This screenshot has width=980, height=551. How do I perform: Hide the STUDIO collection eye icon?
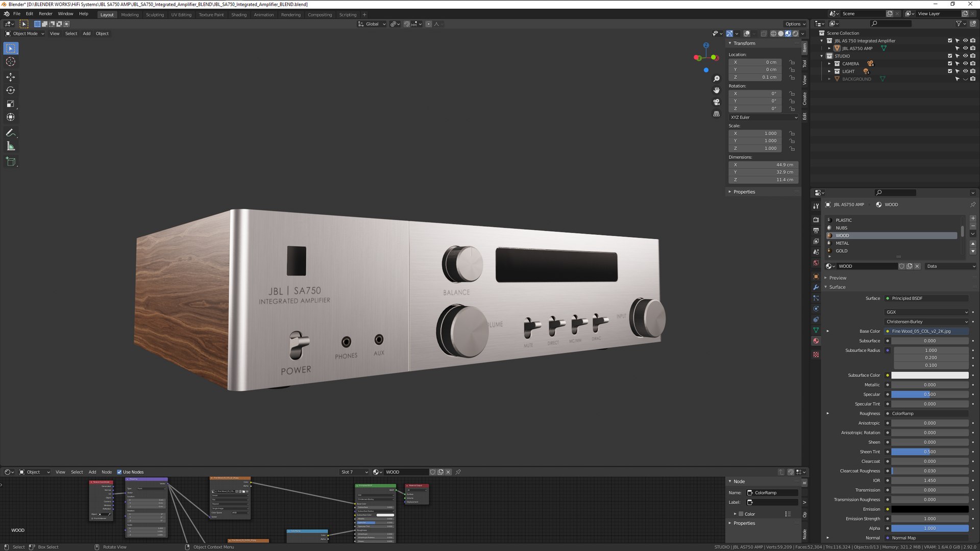pos(965,56)
